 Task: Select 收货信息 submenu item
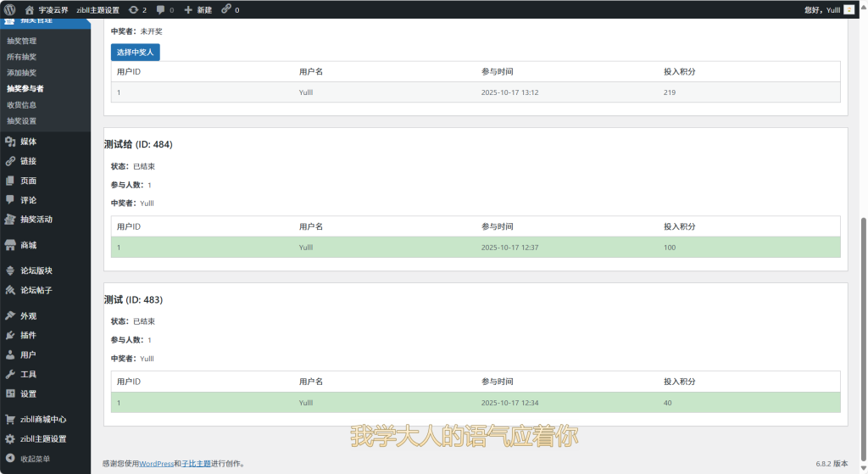tap(21, 105)
